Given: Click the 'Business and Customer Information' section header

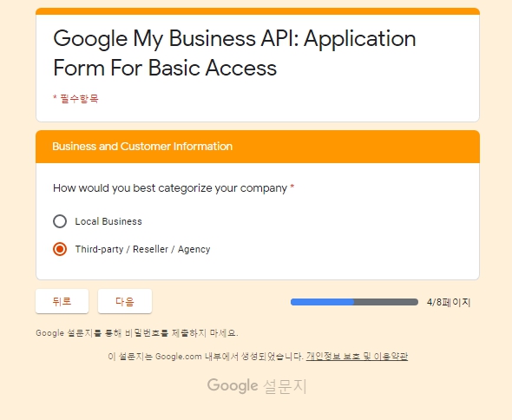Looking at the screenshot, I should coord(142,147).
